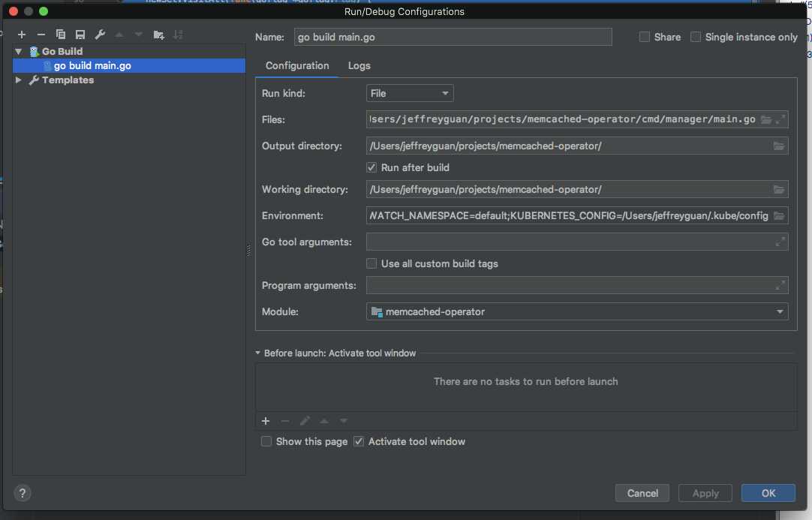Enable Use all custom build tags
The height and width of the screenshot is (520, 812).
[371, 263]
